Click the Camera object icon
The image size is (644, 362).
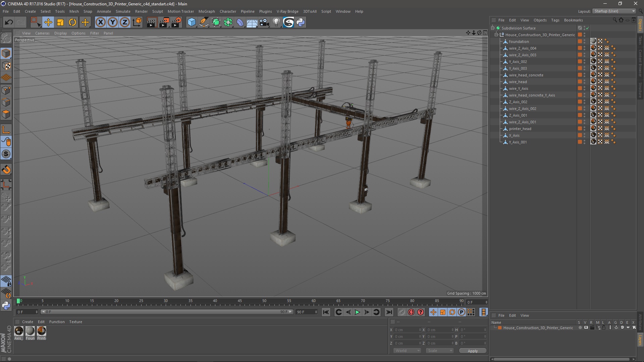coord(264,22)
